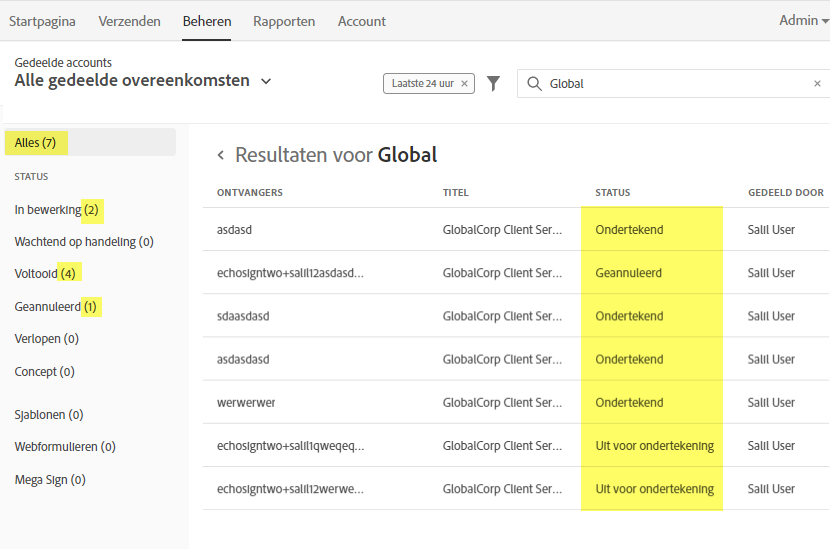The height and width of the screenshot is (549, 830).
Task: Click the filter funnel icon
Action: 493,84
